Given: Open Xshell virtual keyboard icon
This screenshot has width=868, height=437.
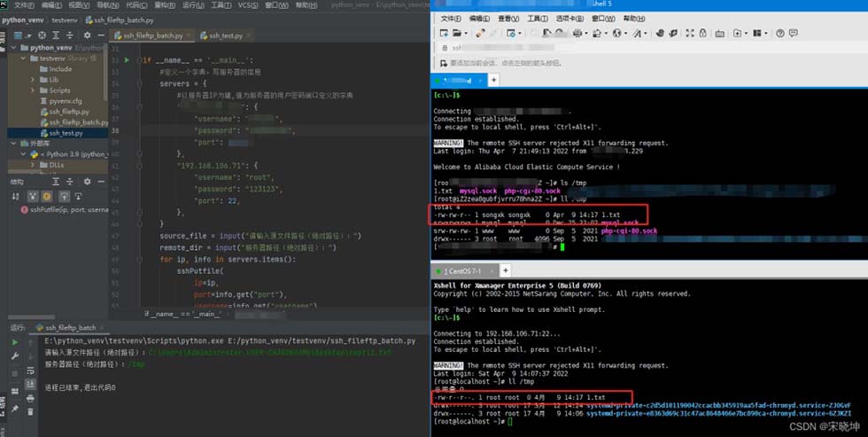Looking at the screenshot, I should 719,33.
